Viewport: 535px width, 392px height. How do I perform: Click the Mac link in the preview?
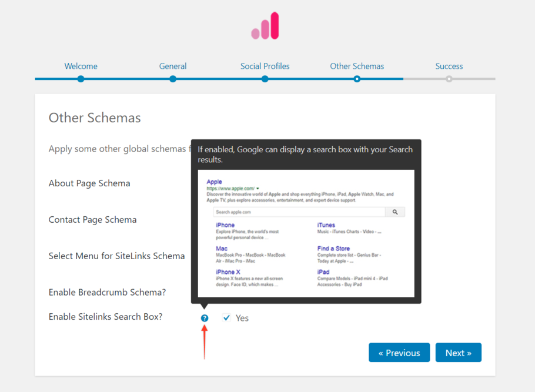[221, 249]
